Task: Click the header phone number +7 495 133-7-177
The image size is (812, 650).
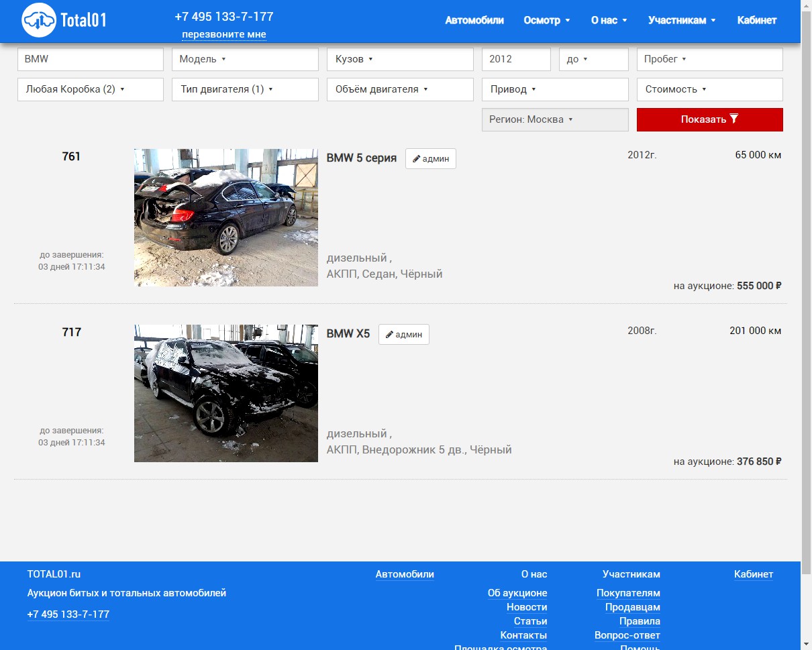Action: click(x=223, y=17)
